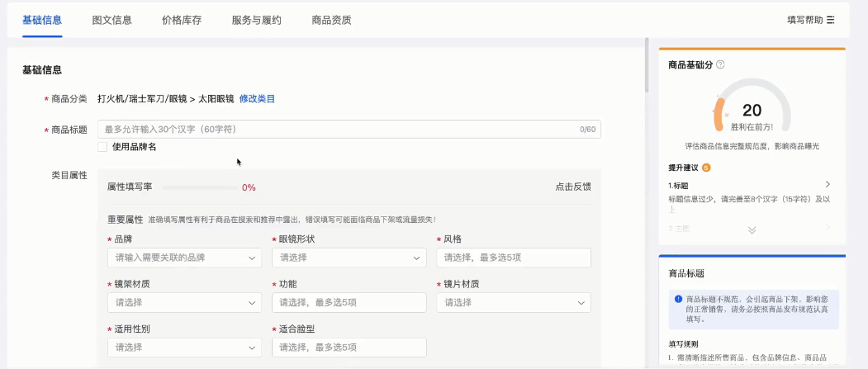This screenshot has height=369, width=868.
Task: Switch to the 基础信息 tab
Action: 42,21
